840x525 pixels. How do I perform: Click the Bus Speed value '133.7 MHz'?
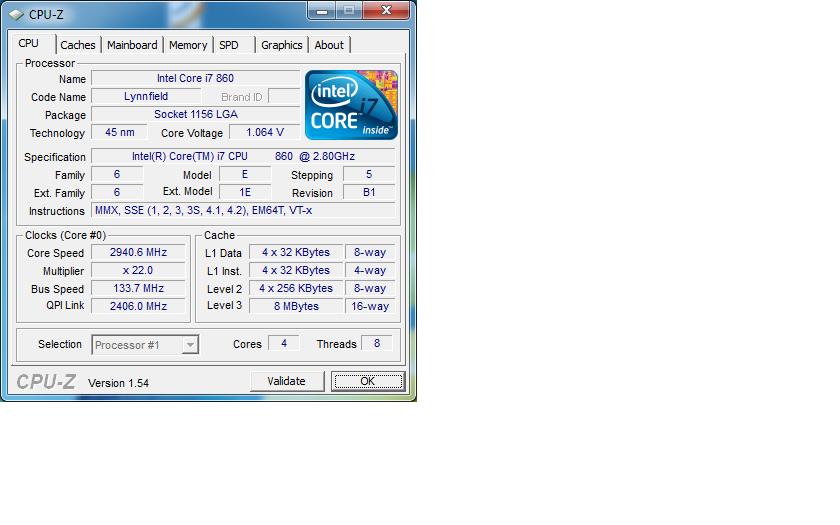[138, 288]
